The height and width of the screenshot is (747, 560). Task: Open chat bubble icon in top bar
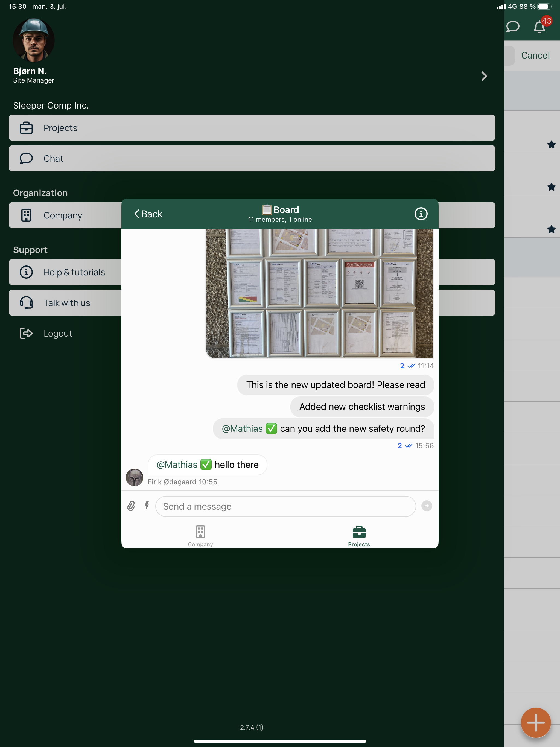coord(513,26)
